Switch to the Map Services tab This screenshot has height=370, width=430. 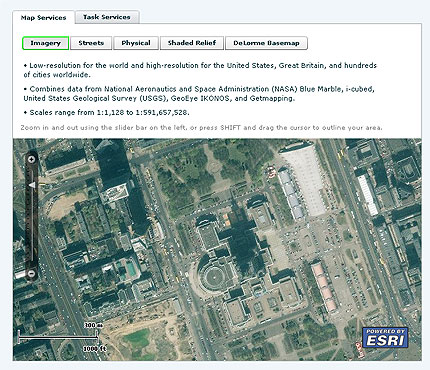pyautogui.click(x=43, y=18)
